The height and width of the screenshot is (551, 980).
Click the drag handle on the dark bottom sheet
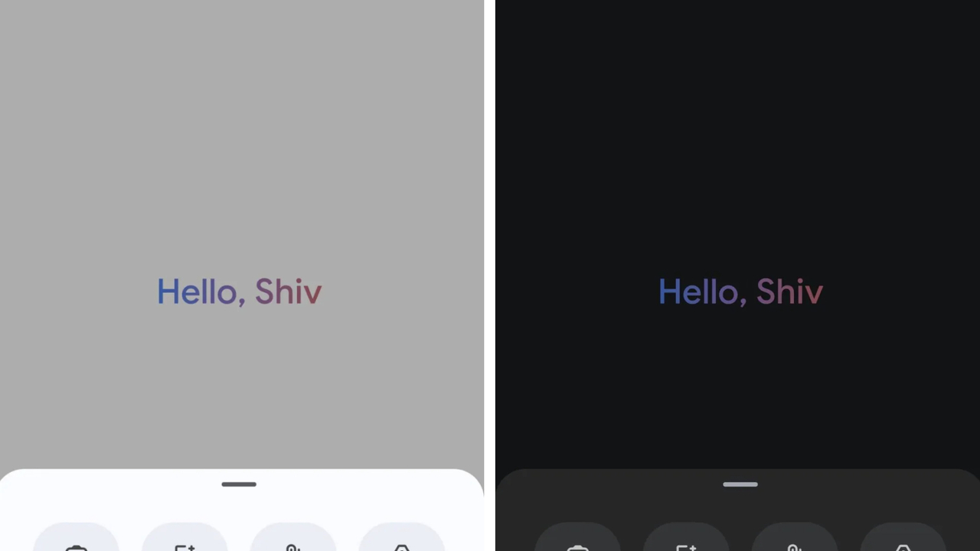point(740,484)
